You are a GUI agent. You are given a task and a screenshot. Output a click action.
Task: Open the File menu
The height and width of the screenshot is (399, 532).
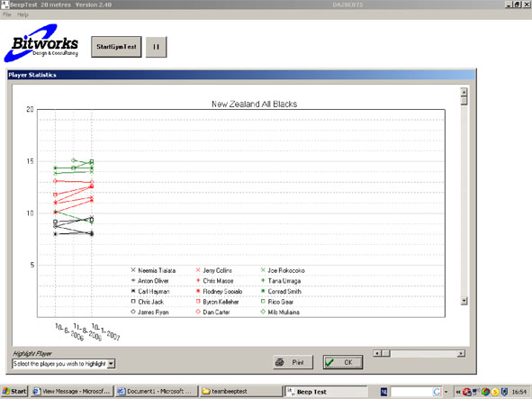(x=7, y=14)
